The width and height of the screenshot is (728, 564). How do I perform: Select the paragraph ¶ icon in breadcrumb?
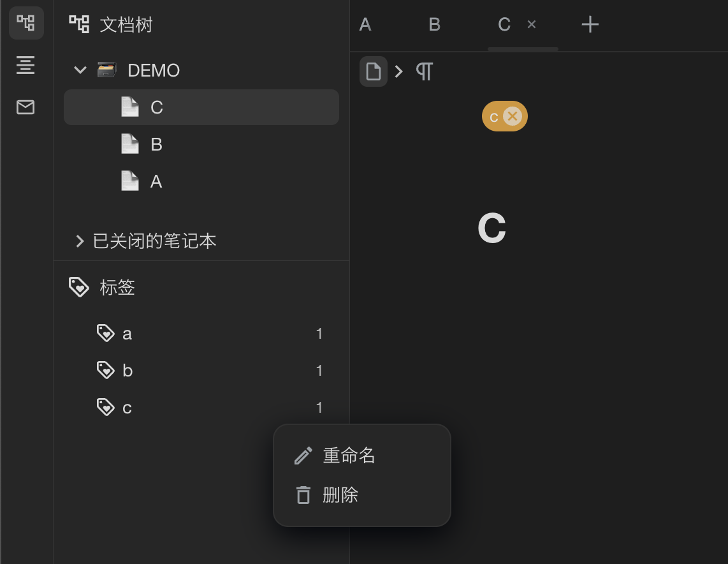tap(424, 71)
